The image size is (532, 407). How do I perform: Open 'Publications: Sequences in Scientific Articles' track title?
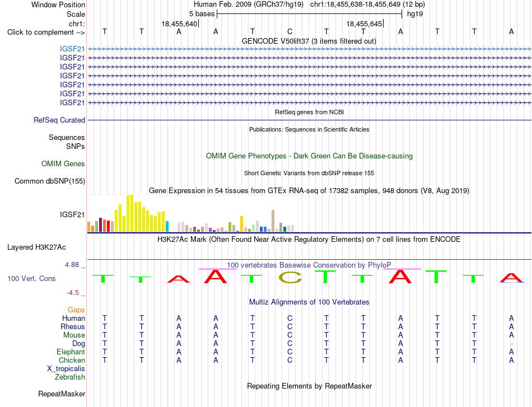tap(309, 129)
